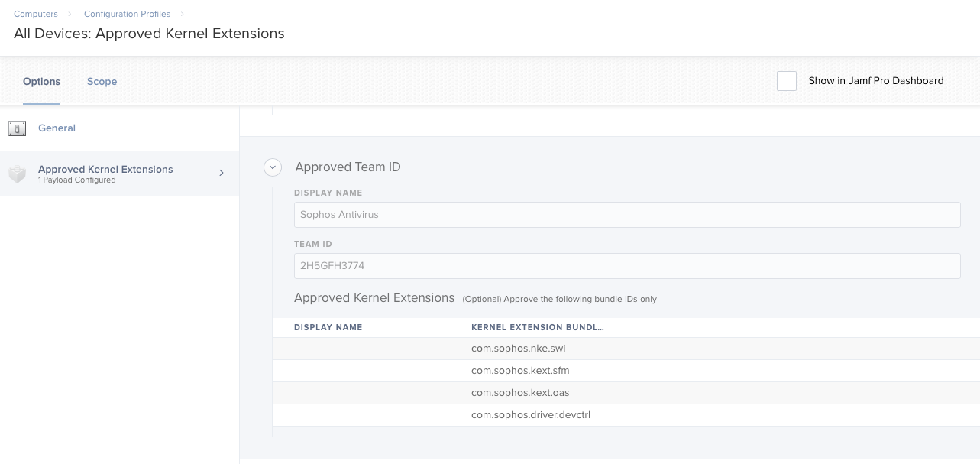Enable Show in Jamf Pro Dashboard checkbox

click(787, 81)
